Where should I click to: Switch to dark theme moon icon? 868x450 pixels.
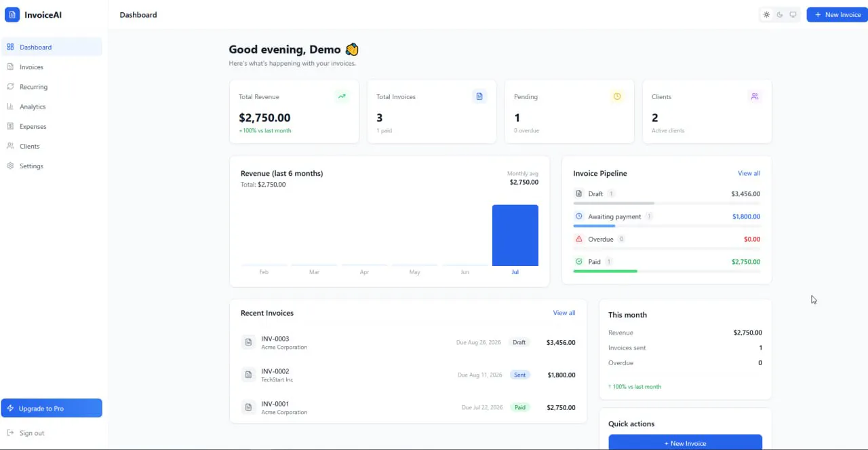[780, 14]
